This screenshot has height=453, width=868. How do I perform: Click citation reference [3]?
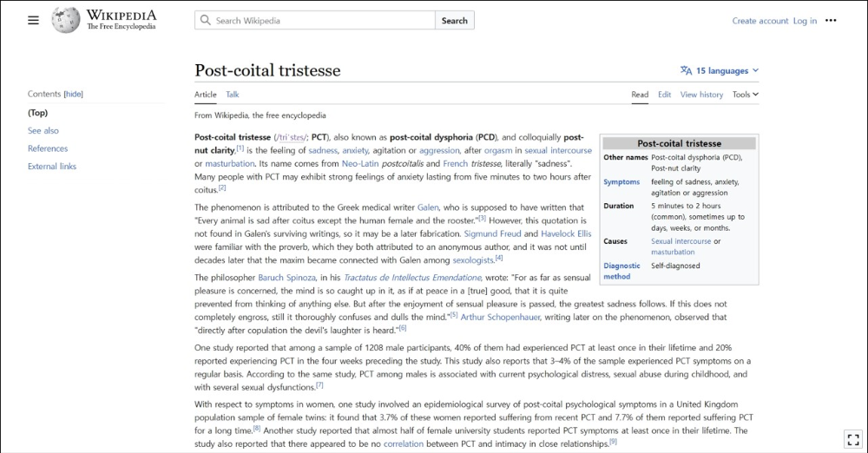pos(482,218)
